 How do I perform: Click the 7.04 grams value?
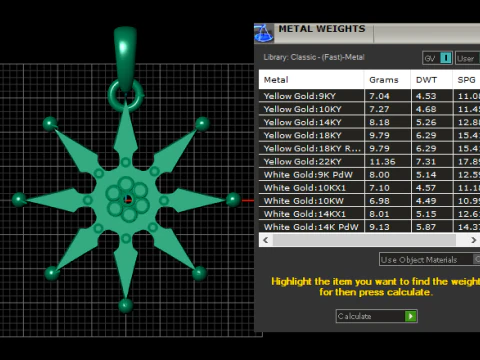(x=379, y=96)
